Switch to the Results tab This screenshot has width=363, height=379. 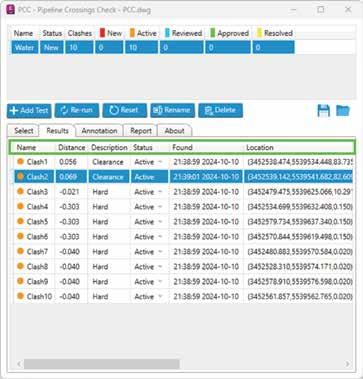pyautogui.click(x=57, y=130)
